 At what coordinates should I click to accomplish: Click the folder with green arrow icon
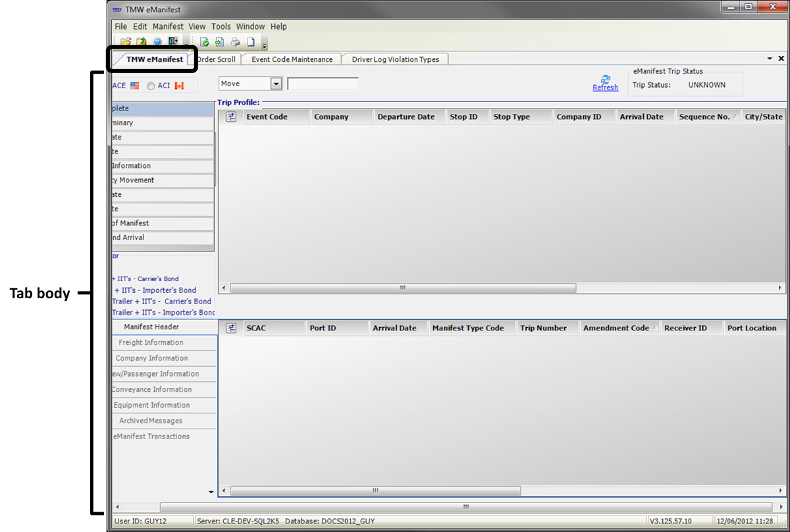(x=142, y=42)
